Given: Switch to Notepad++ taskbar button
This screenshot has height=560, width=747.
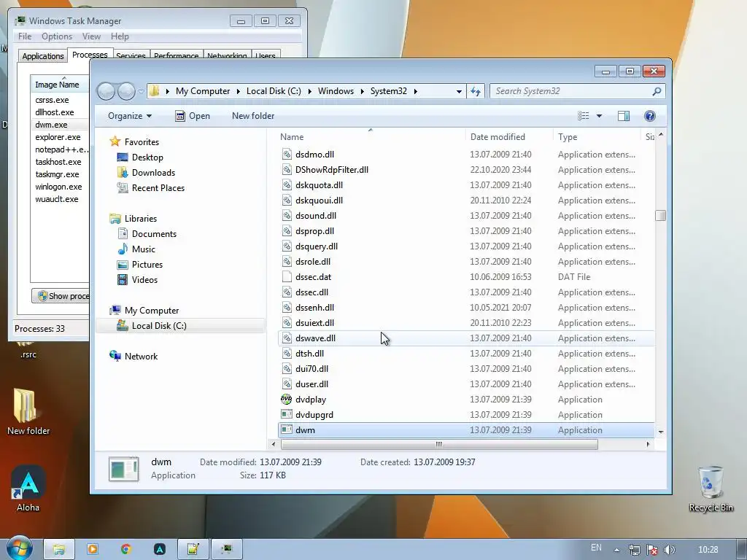Looking at the screenshot, I should coord(193,550).
